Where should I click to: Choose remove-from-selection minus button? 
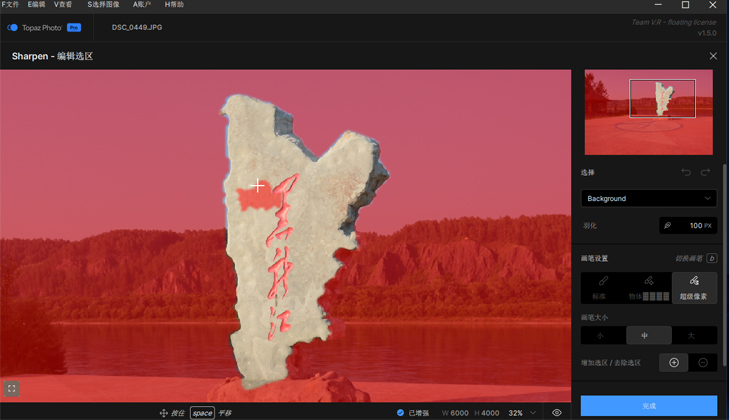click(x=703, y=362)
